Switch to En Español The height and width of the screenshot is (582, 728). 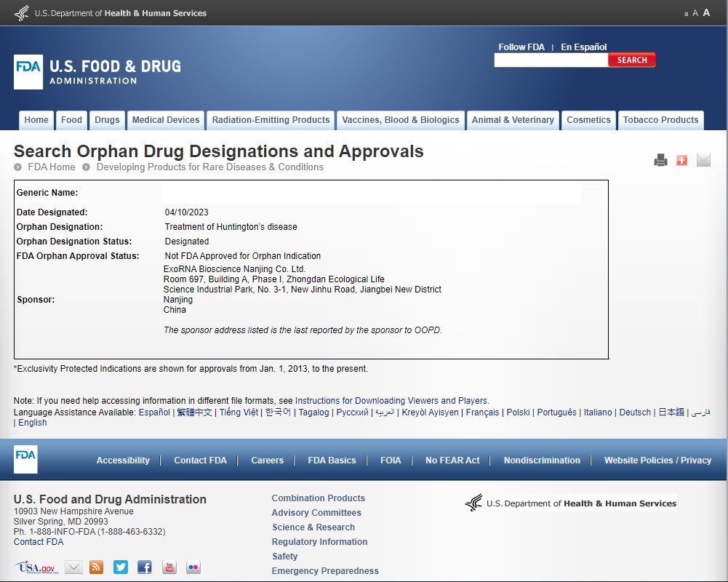[583, 47]
